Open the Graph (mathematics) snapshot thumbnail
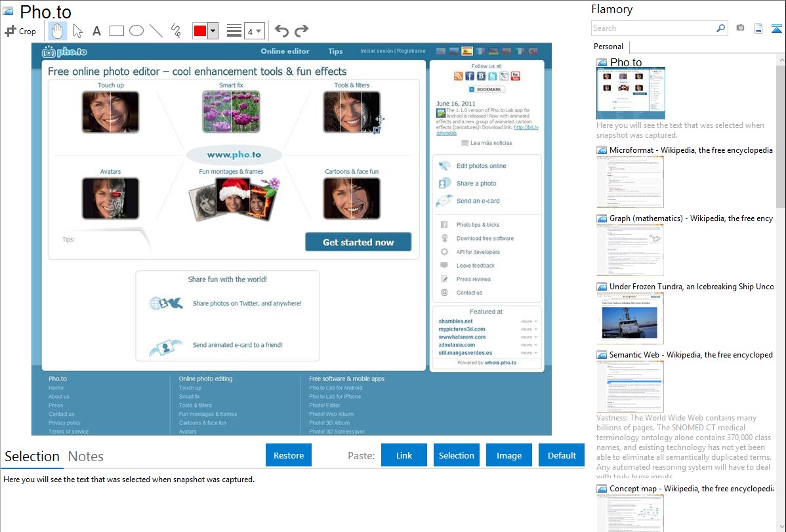Viewport: 786px width, 532px height. click(630, 250)
